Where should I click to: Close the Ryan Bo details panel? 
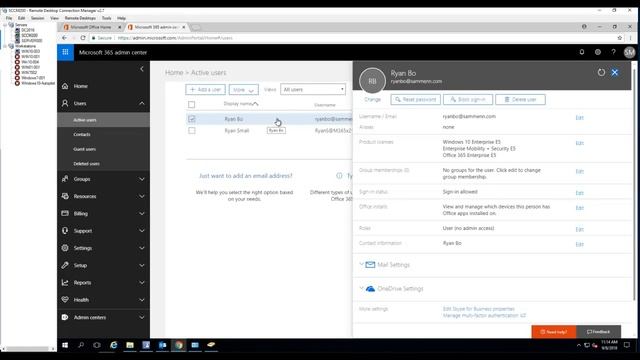pyautogui.click(x=615, y=73)
